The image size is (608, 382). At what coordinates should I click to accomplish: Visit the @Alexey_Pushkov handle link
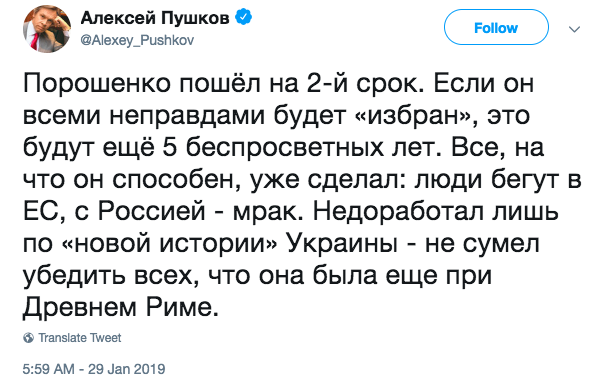click(x=137, y=40)
